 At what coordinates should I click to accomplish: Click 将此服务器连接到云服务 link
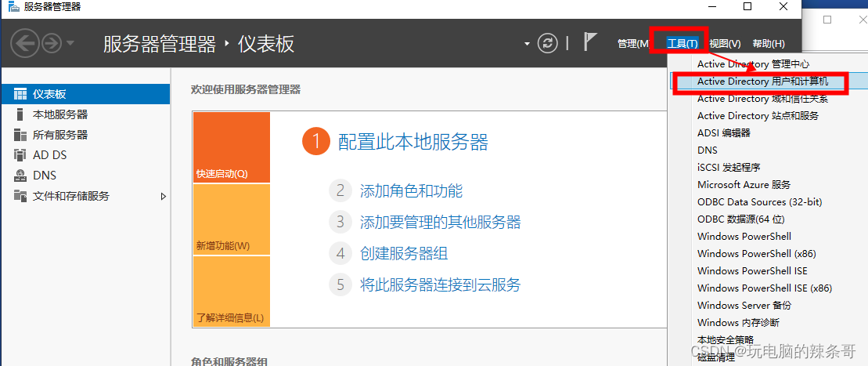click(441, 285)
